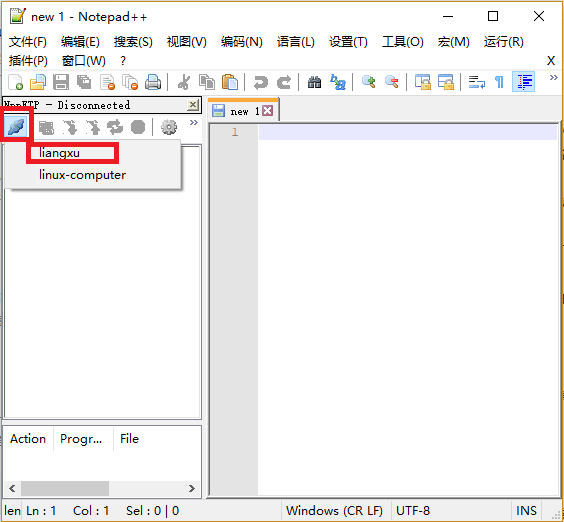564x522 pixels.
Task: Click the INS status bar indicator
Action: [526, 510]
